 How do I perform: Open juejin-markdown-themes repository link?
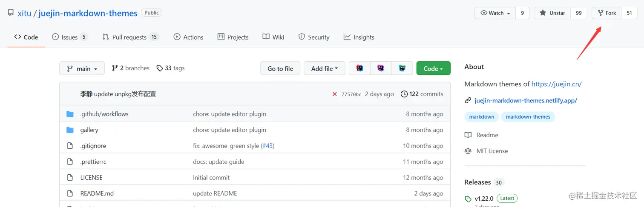pos(88,13)
